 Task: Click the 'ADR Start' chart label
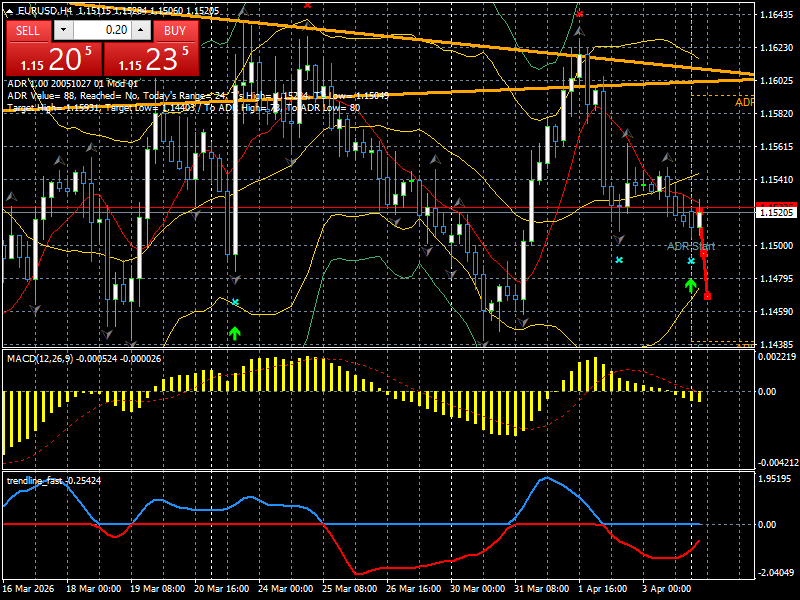[691, 246]
